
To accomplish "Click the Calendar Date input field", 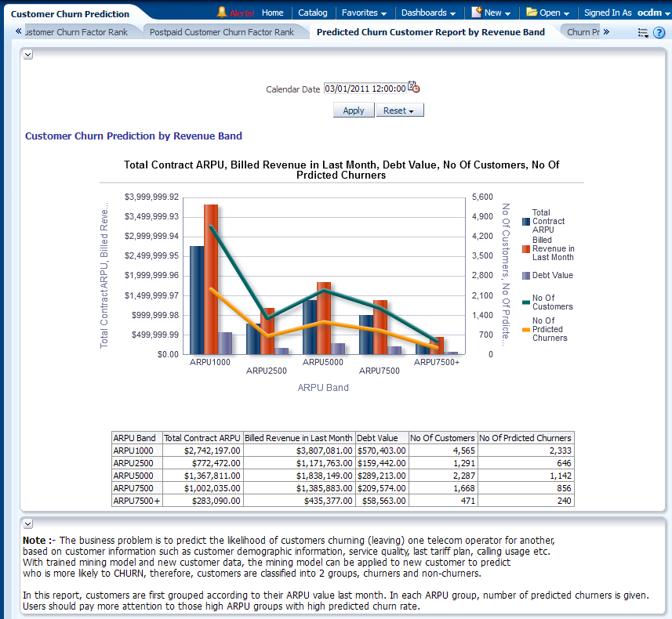I will [365, 89].
